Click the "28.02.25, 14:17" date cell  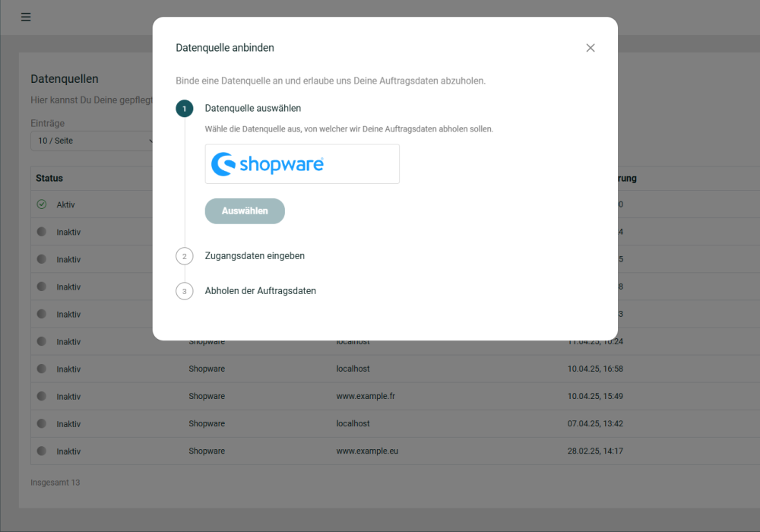tap(595, 451)
